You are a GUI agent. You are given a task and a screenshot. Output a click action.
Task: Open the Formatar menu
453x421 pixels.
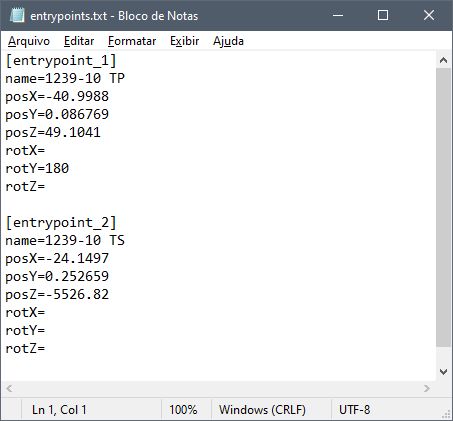(x=132, y=41)
